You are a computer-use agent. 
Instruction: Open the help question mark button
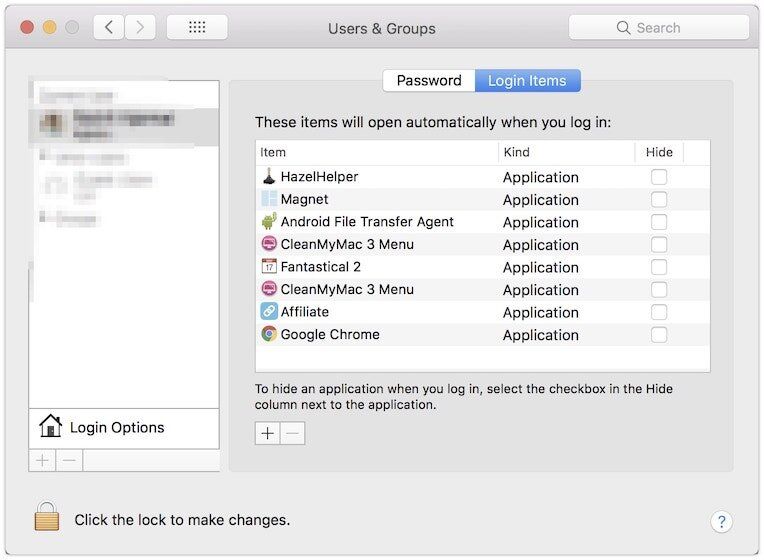point(721,521)
